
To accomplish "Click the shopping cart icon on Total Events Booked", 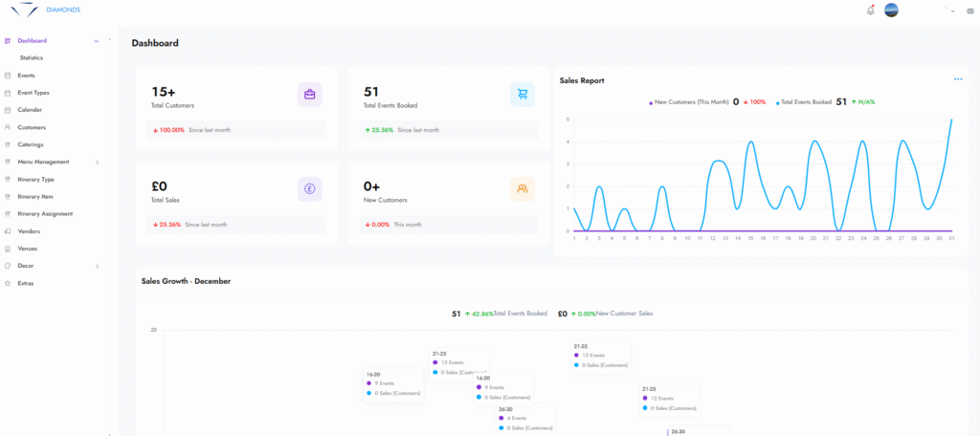I will tap(523, 94).
